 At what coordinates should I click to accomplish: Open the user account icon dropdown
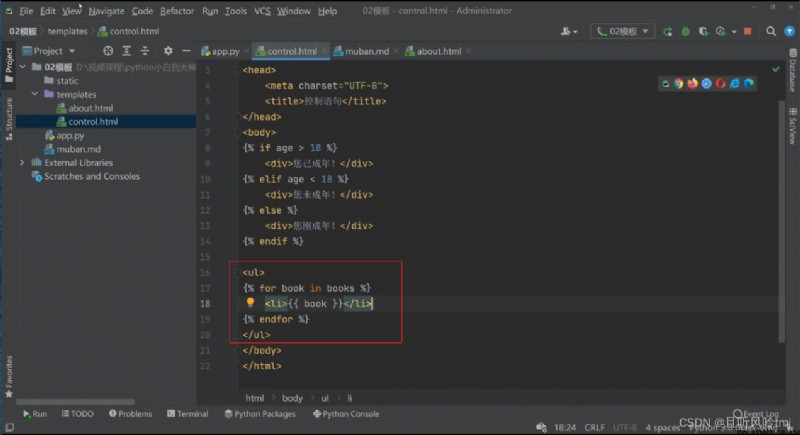(569, 32)
